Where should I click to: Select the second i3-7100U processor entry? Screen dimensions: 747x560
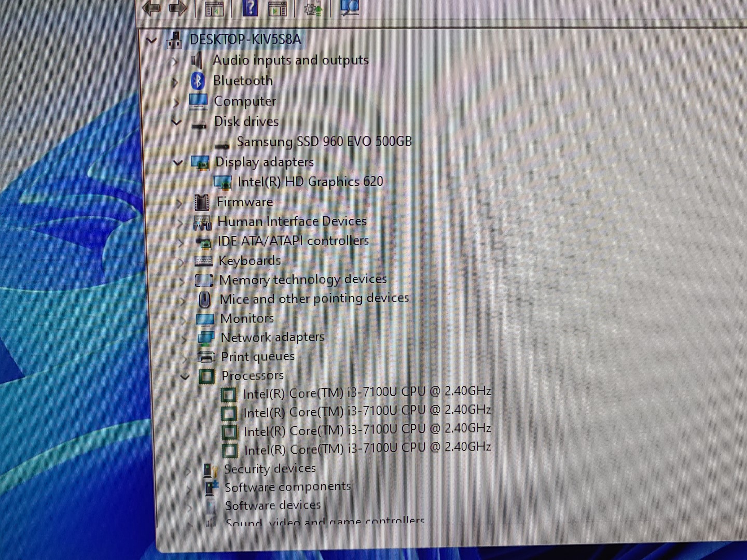pyautogui.click(x=367, y=411)
